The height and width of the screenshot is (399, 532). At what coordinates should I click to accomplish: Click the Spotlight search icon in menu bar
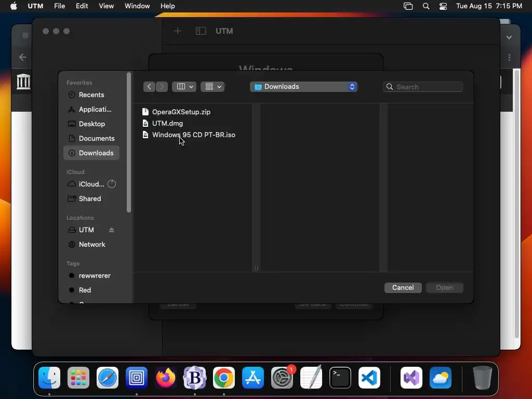pyautogui.click(x=426, y=6)
